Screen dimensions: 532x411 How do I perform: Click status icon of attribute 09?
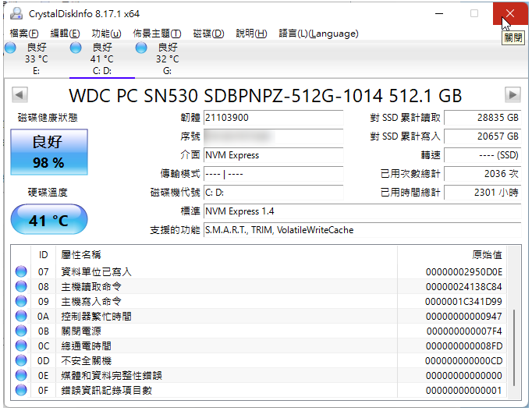(21, 301)
